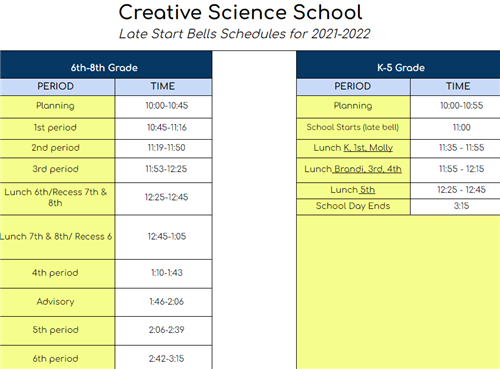Click the 2:06-2:39 time cell
The width and height of the screenshot is (500, 369).
click(163, 331)
